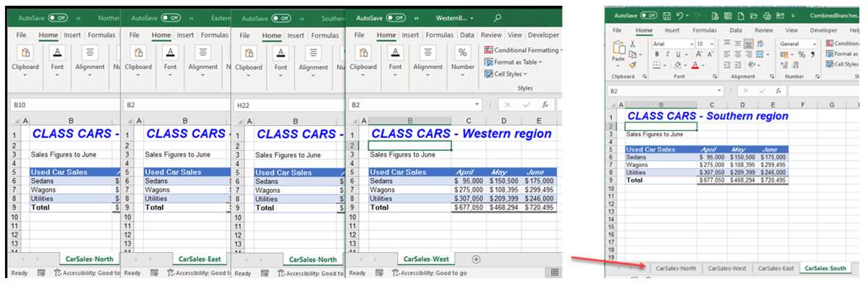The height and width of the screenshot is (286, 868).
Task: Click Borders icon in CombinedBranches Font group
Action: click(657, 65)
